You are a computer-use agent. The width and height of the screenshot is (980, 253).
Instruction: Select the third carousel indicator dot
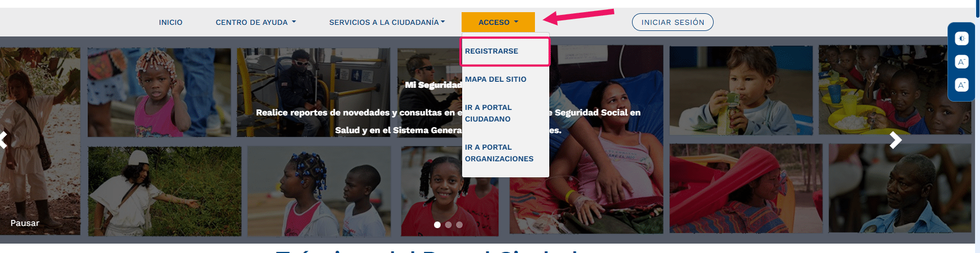tap(459, 225)
